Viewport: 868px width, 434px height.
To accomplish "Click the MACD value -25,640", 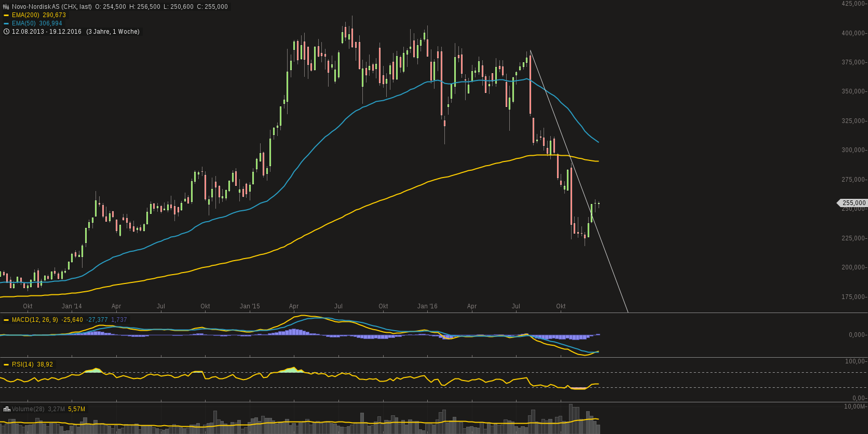I will coord(72,320).
